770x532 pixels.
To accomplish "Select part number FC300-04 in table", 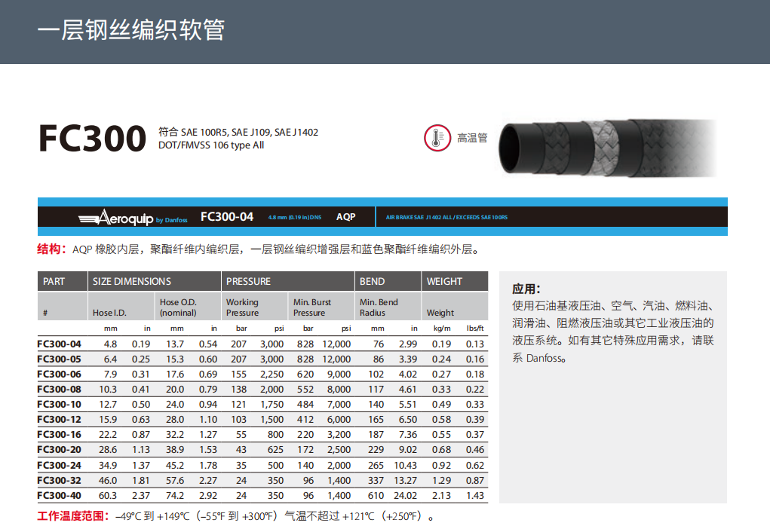I will (x=59, y=344).
